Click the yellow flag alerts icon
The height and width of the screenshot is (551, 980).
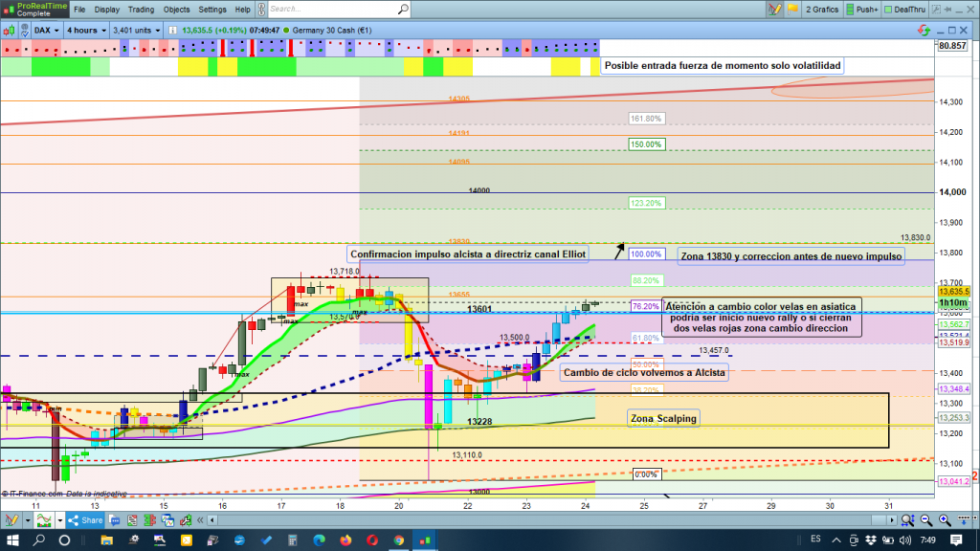tap(791, 10)
